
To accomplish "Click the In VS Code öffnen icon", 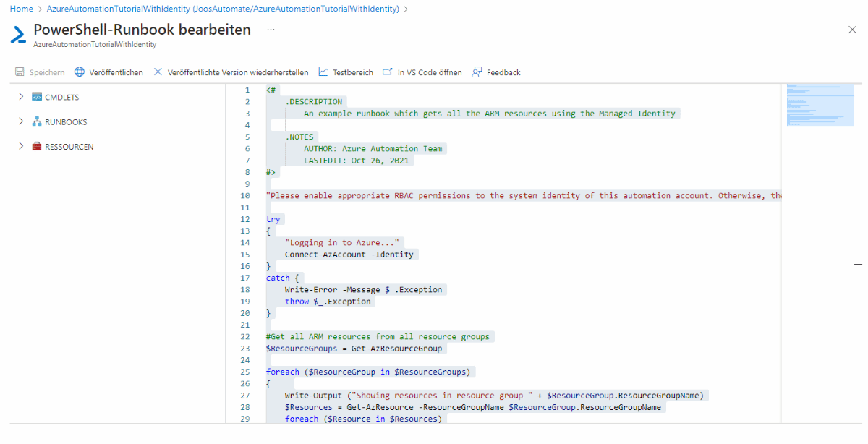I will (388, 72).
